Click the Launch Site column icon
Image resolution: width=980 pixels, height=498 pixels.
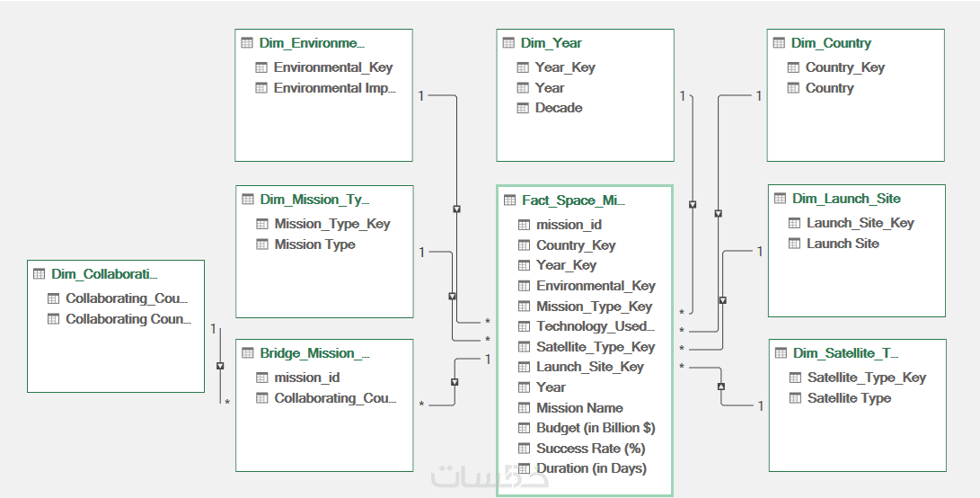pos(794,244)
